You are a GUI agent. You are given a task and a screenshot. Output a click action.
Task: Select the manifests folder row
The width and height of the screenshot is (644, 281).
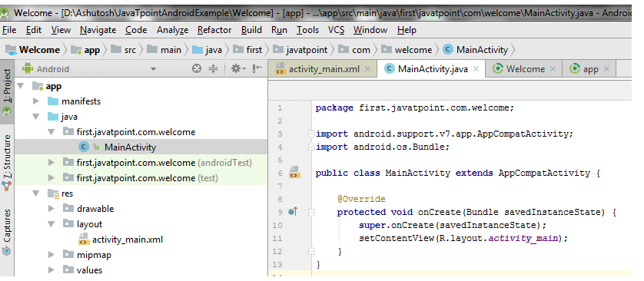141,101
